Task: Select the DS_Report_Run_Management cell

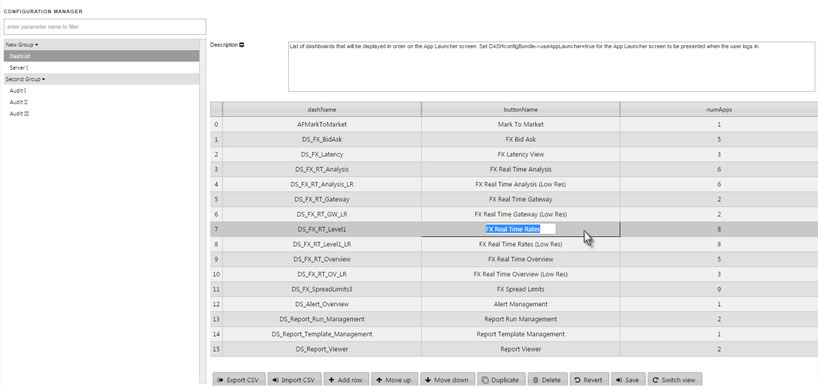Action: tap(322, 319)
